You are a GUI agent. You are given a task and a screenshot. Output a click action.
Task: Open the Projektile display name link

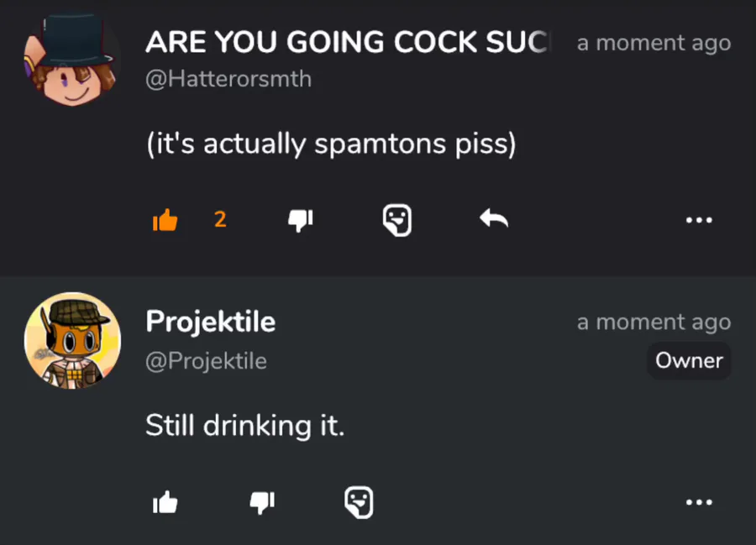(210, 321)
